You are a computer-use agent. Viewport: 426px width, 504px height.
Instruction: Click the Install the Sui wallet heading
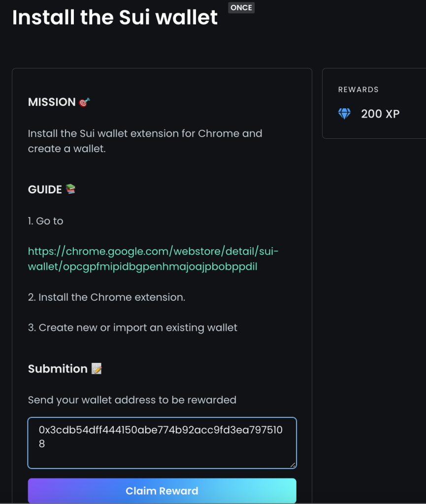click(115, 17)
